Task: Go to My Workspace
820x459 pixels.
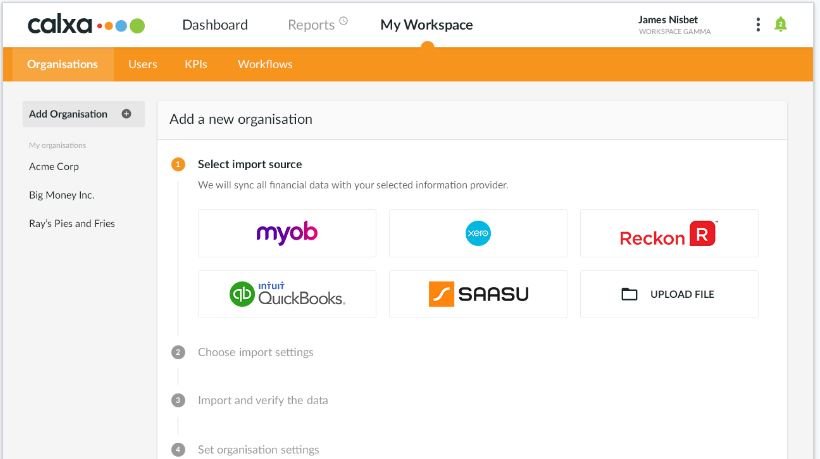Action: 426,25
